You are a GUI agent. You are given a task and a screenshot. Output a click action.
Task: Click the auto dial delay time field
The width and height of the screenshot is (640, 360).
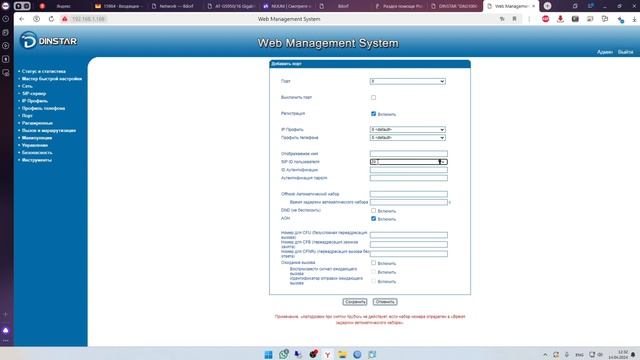tap(409, 202)
